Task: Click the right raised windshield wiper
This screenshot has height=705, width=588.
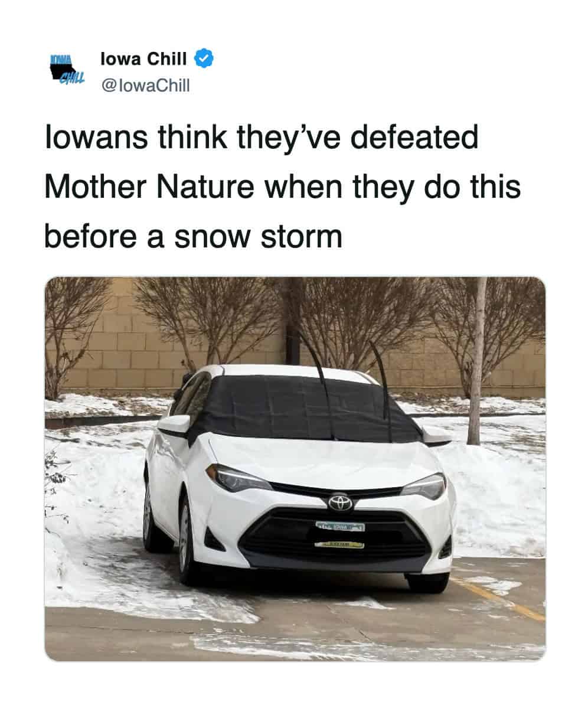Action: (381, 389)
